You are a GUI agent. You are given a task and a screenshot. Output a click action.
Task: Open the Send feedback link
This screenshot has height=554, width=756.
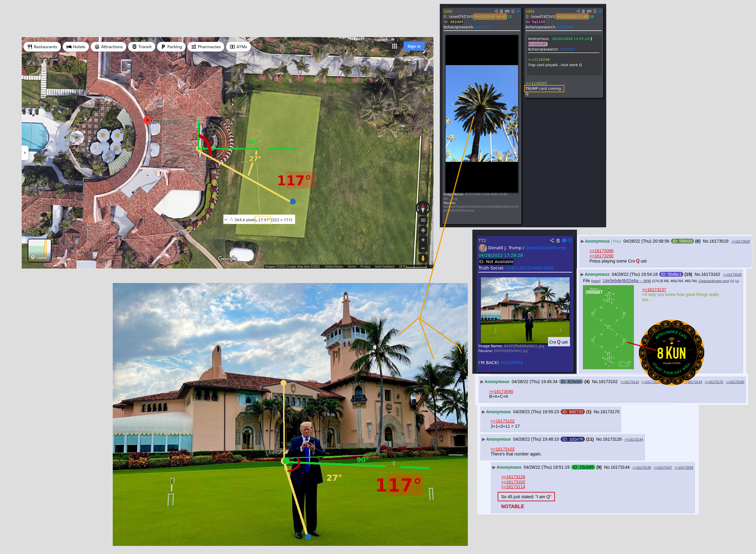click(384, 267)
